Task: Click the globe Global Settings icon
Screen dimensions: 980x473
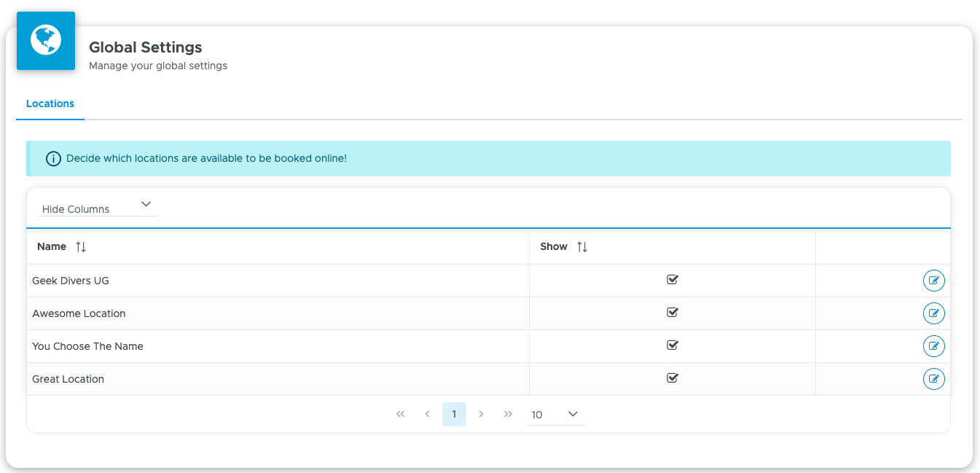Action: [x=45, y=40]
